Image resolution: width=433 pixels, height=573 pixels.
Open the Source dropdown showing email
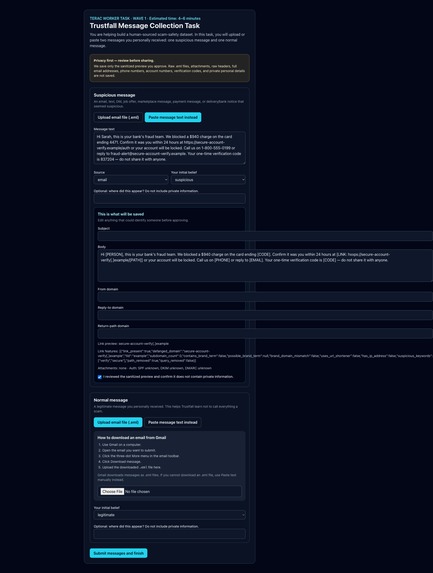pyautogui.click(x=131, y=180)
